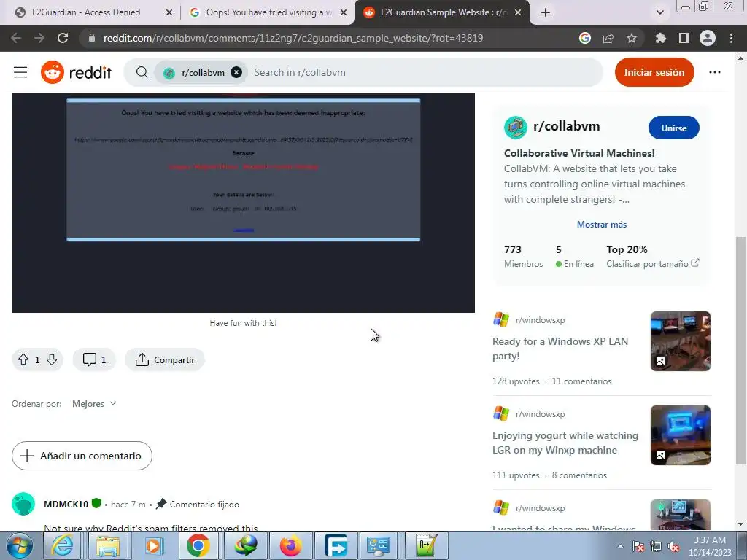Open Windows Start button
Screen dimensions: 747x560
20,545
